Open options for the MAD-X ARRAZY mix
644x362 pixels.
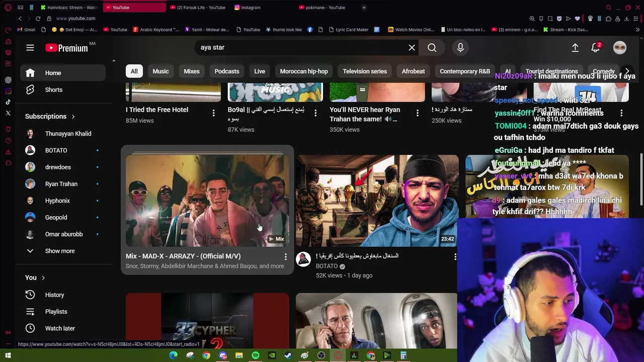tap(285, 257)
